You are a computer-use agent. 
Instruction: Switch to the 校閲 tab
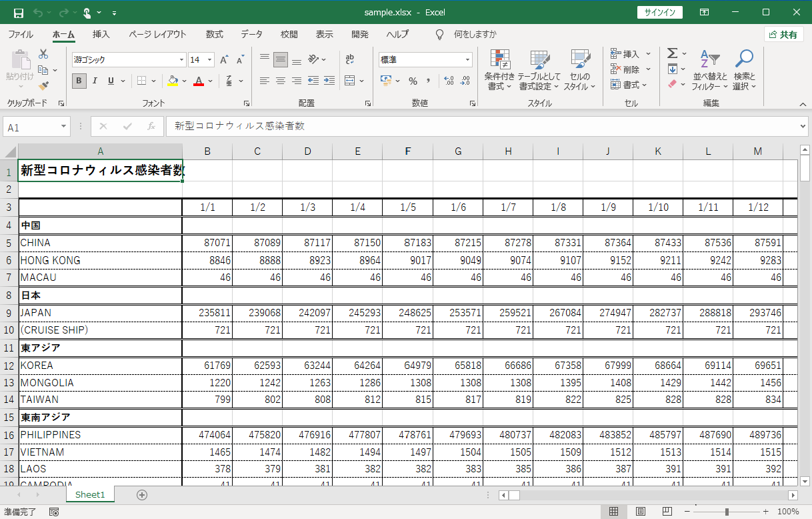click(x=289, y=35)
